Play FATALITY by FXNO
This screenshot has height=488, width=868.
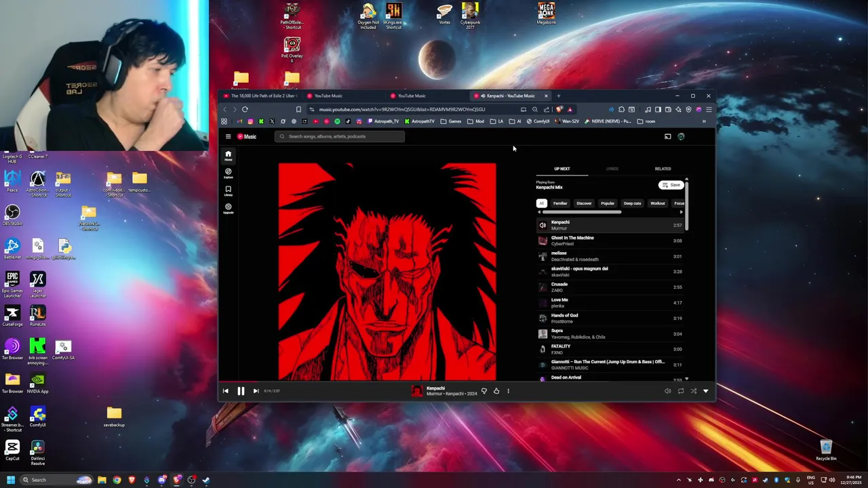tap(609, 350)
